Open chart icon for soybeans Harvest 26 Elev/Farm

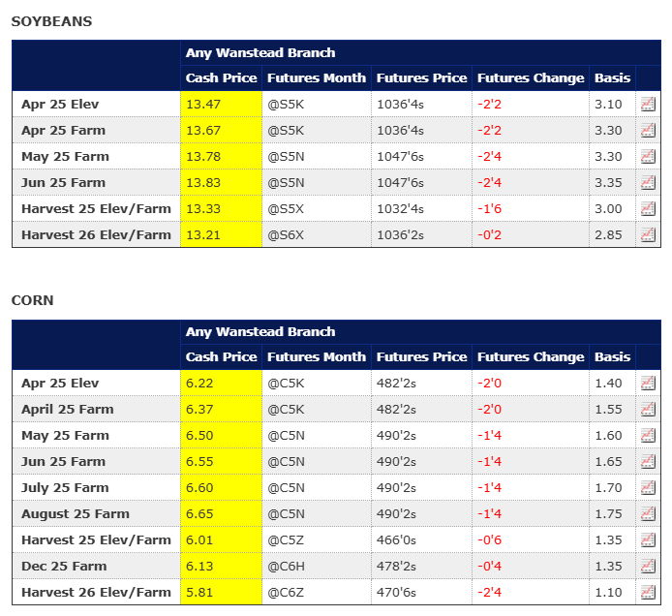point(648,235)
